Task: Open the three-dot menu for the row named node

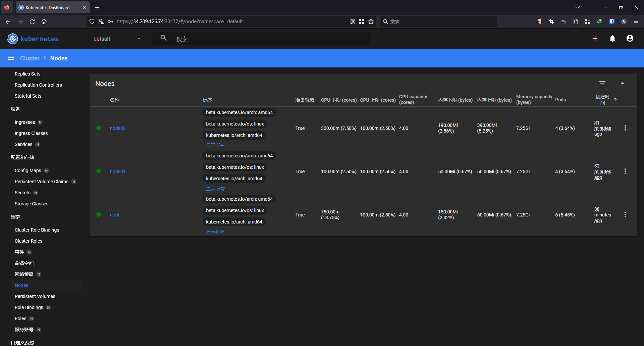Action: coord(625,215)
